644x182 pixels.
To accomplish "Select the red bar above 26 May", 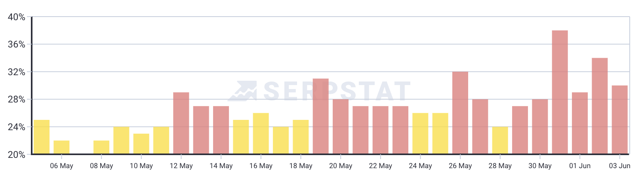I will coord(460,113).
